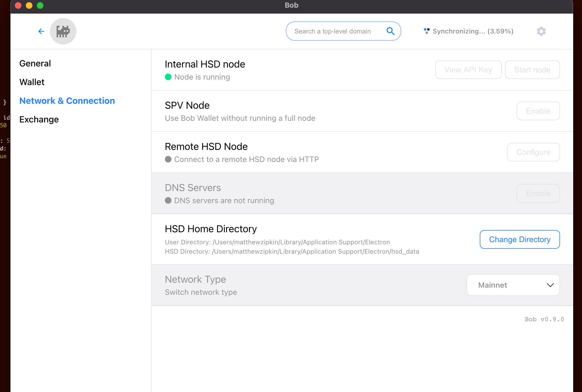The width and height of the screenshot is (582, 392).
Task: Enable the DNS Servers
Action: point(538,193)
